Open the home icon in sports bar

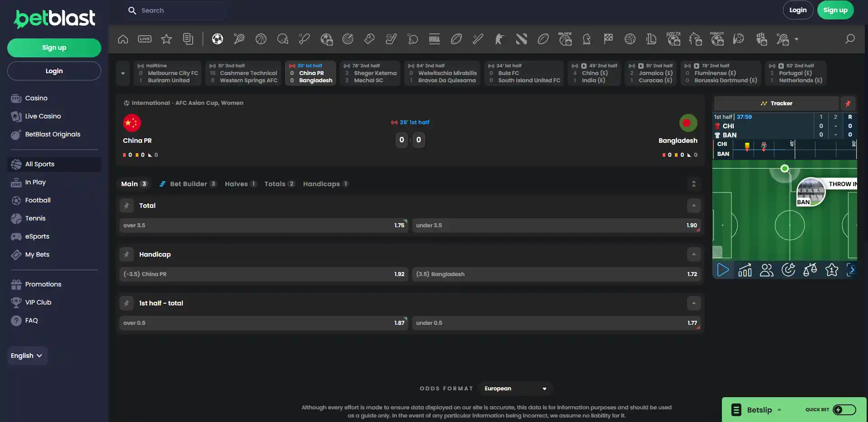123,39
